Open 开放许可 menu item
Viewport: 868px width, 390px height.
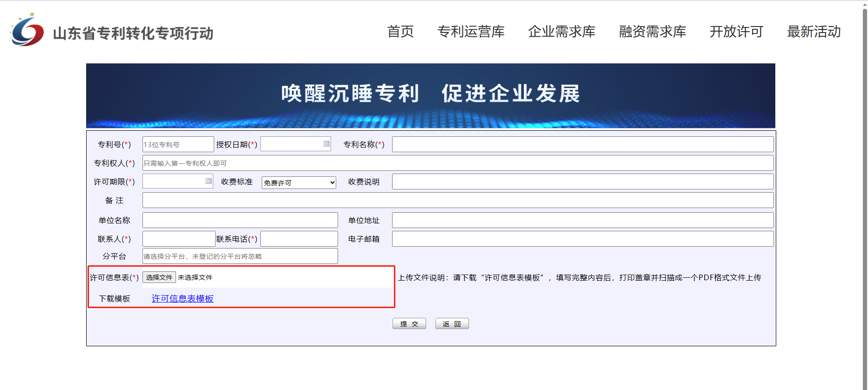[x=736, y=32]
